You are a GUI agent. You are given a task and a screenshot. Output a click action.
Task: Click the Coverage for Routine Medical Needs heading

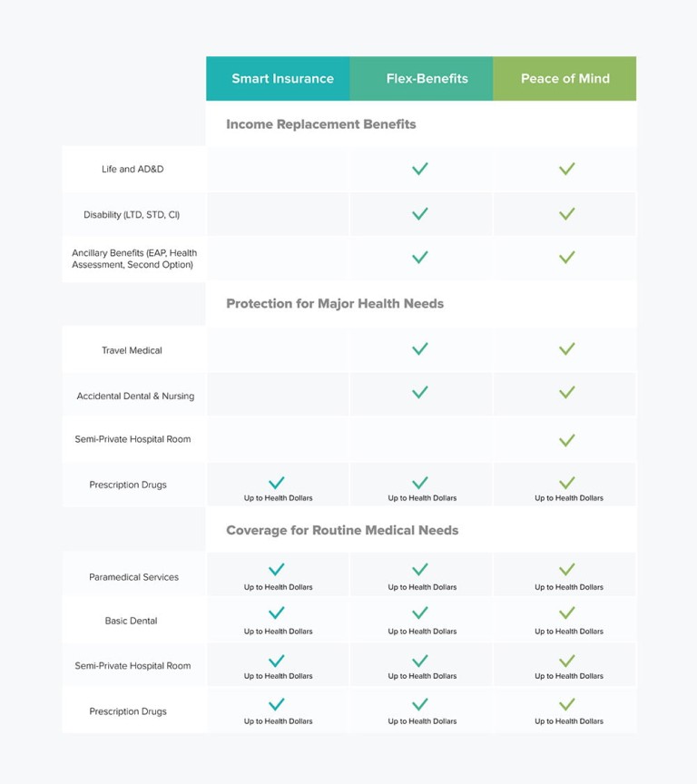tap(342, 530)
